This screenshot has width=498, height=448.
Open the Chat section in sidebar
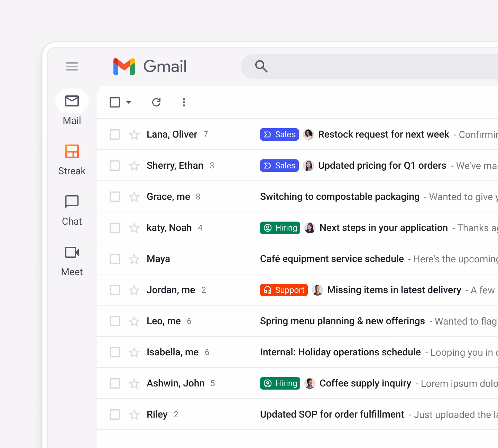click(x=72, y=211)
